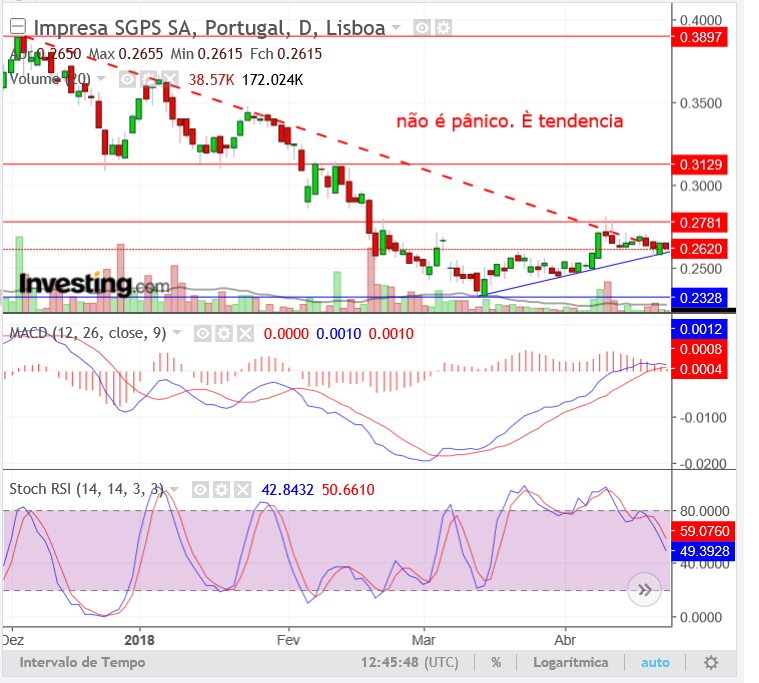Select the 0.3129 price level label

[x=699, y=165]
